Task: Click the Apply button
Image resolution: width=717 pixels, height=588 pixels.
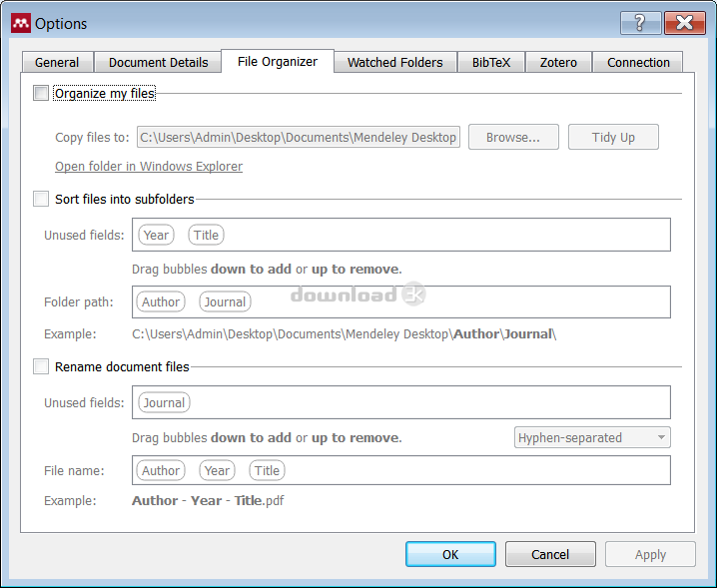Action: tap(650, 554)
